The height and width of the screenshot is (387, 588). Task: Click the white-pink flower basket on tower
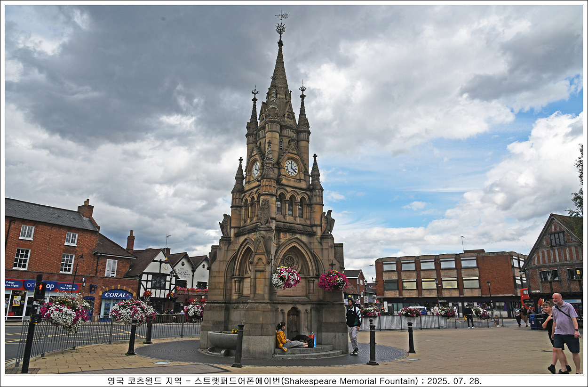click(285, 277)
